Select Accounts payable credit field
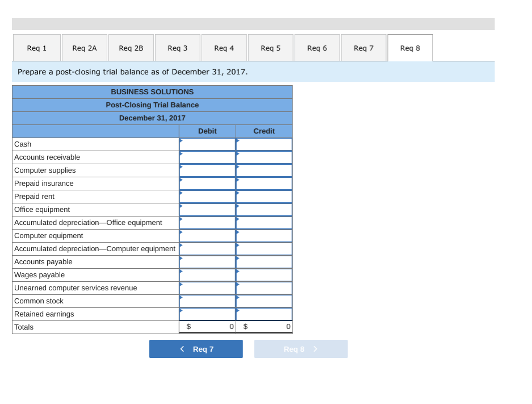Image resolution: width=532 pixels, height=404 pixels. pos(264,262)
